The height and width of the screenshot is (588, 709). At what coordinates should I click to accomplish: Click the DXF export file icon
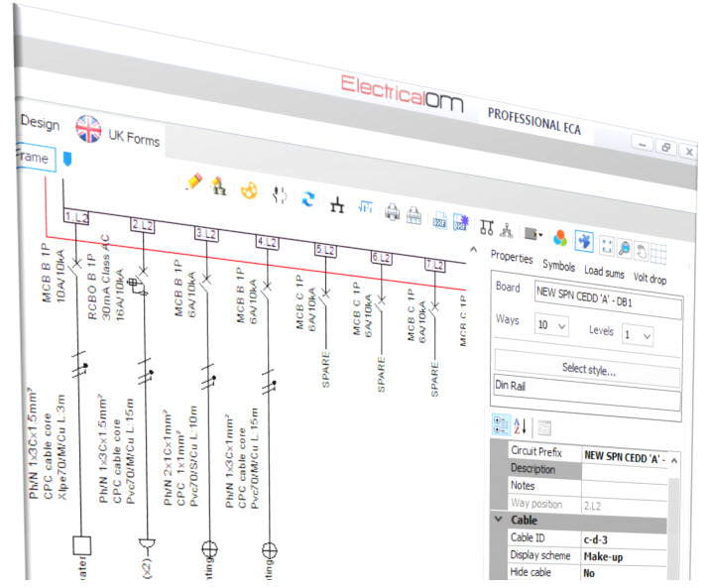coord(440,219)
